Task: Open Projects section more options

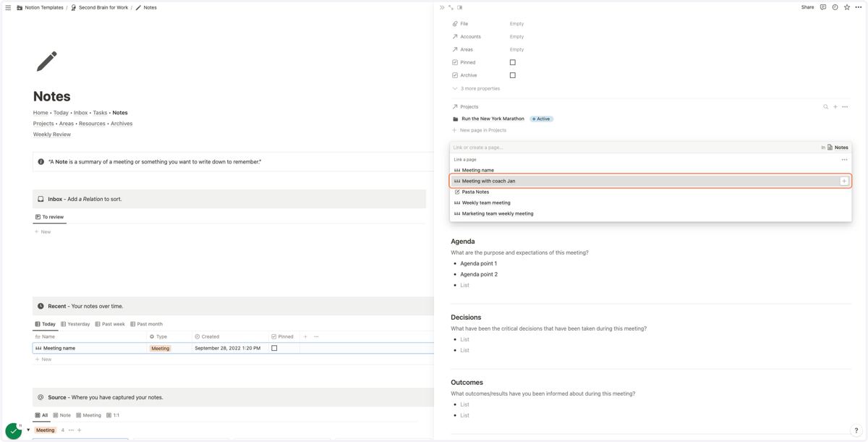Action: click(845, 107)
